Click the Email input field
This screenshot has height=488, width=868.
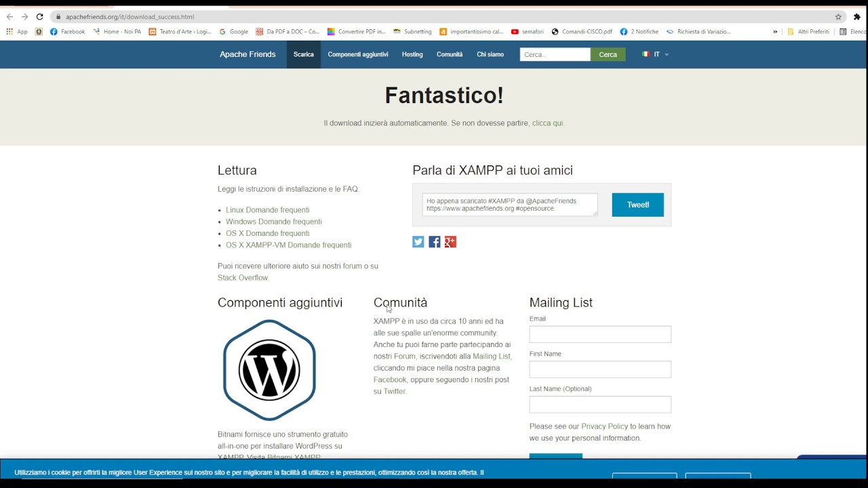pos(600,334)
